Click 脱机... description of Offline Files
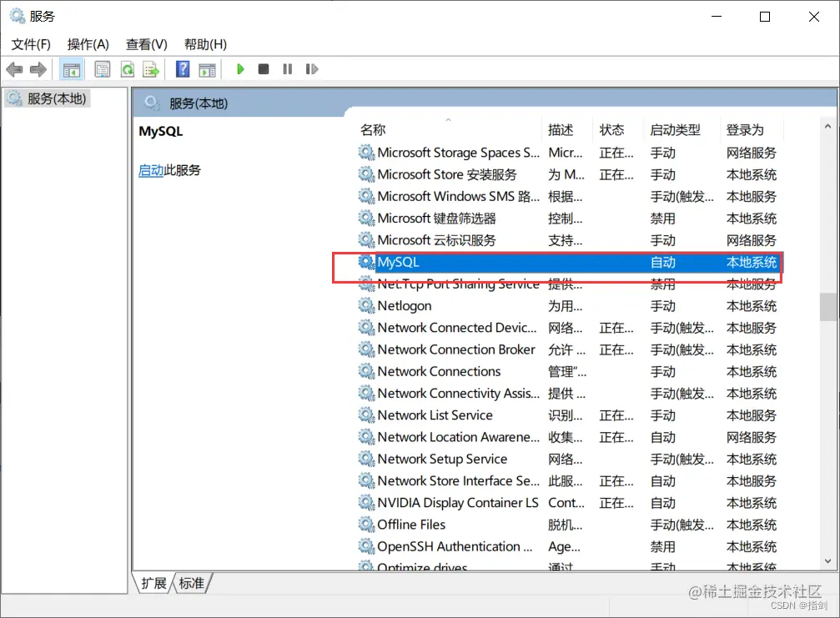840x618 pixels. tap(566, 525)
